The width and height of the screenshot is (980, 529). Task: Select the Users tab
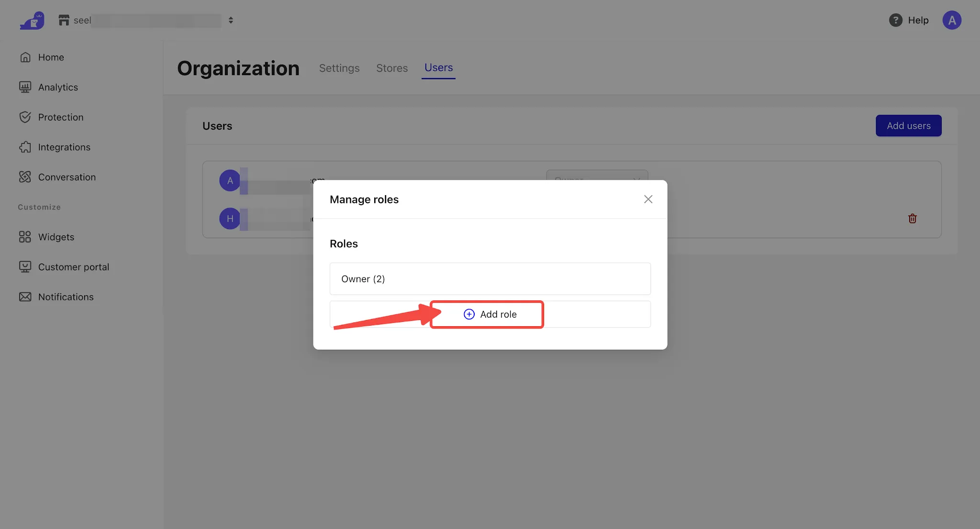coord(438,68)
